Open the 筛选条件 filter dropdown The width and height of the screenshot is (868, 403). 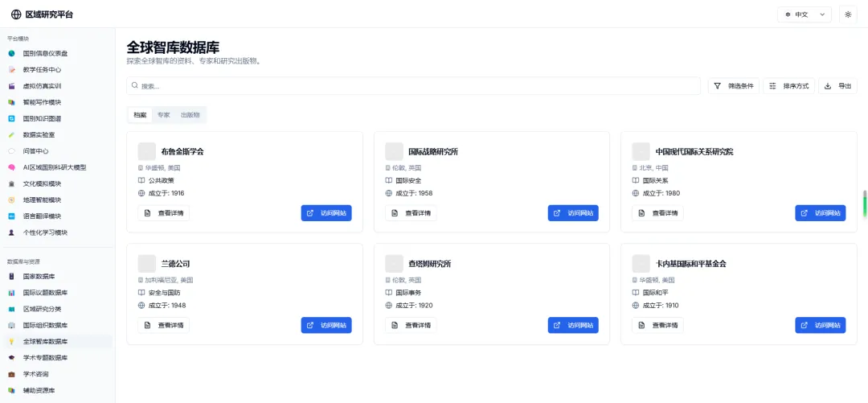[x=734, y=86]
